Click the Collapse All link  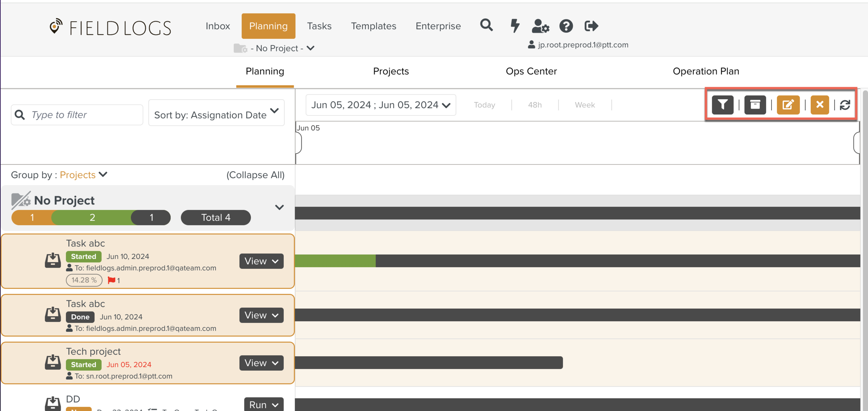pyautogui.click(x=255, y=175)
